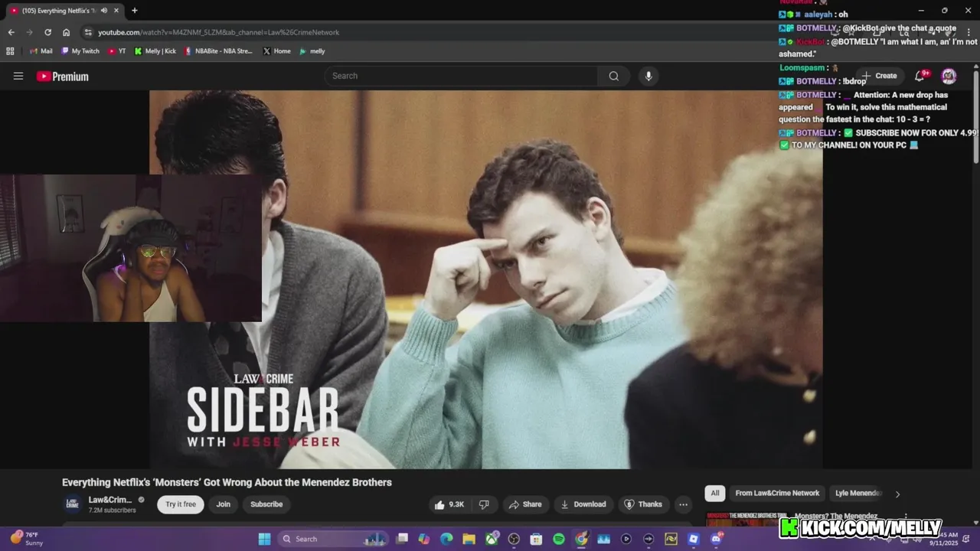The image size is (980, 551).
Task: Mute the tab via speaker icon
Action: pos(104,11)
